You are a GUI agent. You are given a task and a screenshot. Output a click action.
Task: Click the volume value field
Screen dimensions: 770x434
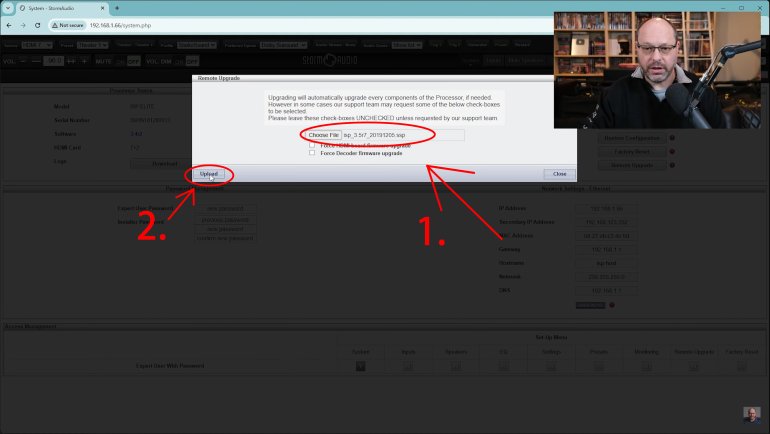[53, 61]
